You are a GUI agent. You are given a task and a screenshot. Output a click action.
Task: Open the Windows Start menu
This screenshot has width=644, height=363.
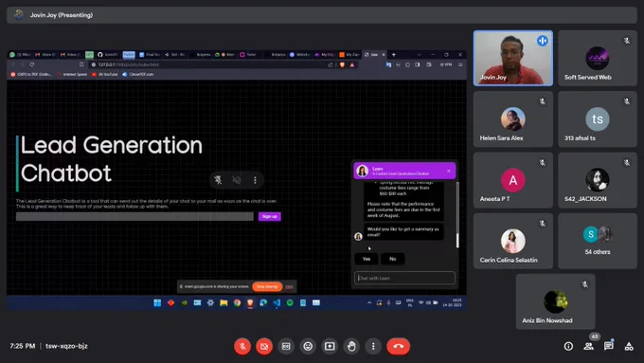point(157,303)
